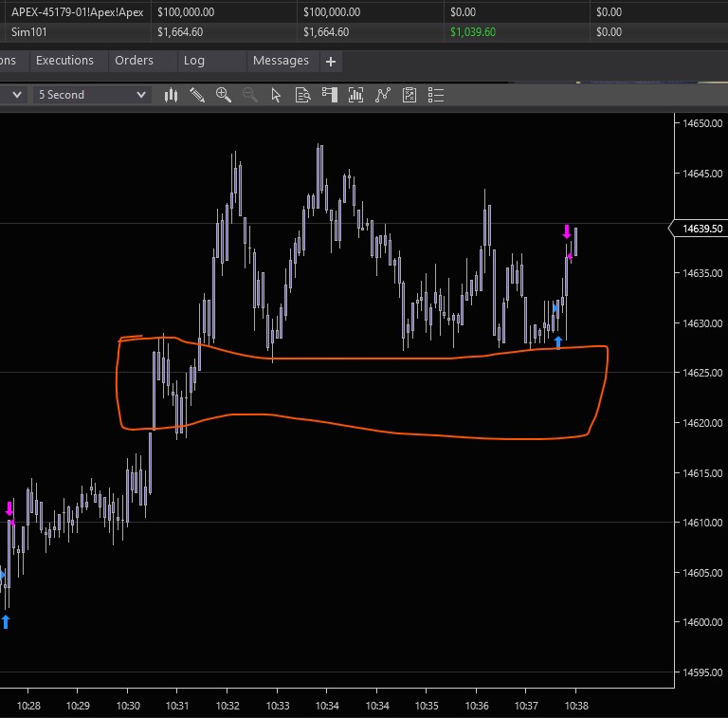This screenshot has height=718, width=728.
Task: Open the Messages tab
Action: point(281,61)
